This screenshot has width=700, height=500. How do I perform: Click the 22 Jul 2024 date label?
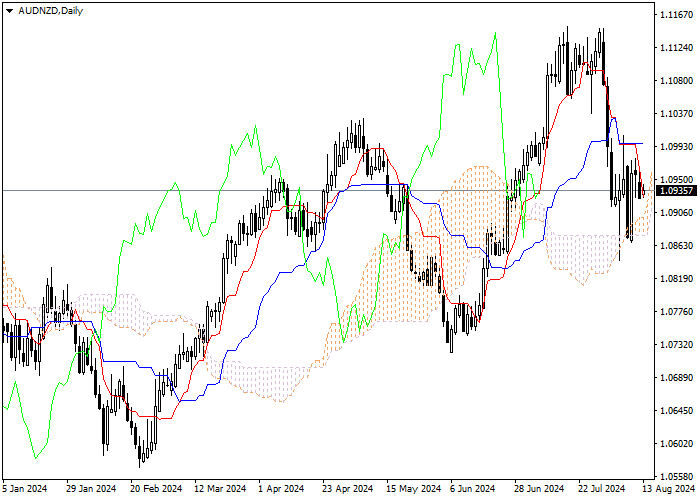(602, 488)
